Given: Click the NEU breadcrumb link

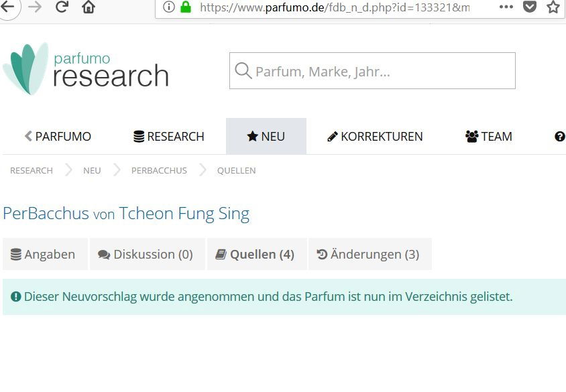Looking at the screenshot, I should coord(92,171).
